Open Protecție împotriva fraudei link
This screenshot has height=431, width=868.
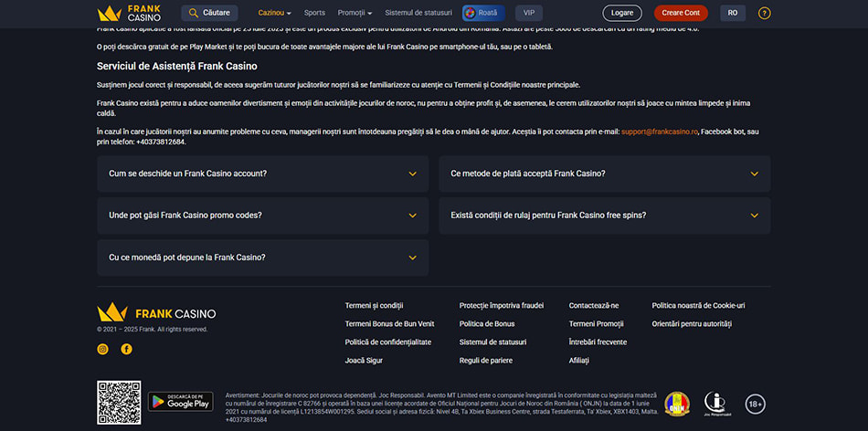point(502,305)
